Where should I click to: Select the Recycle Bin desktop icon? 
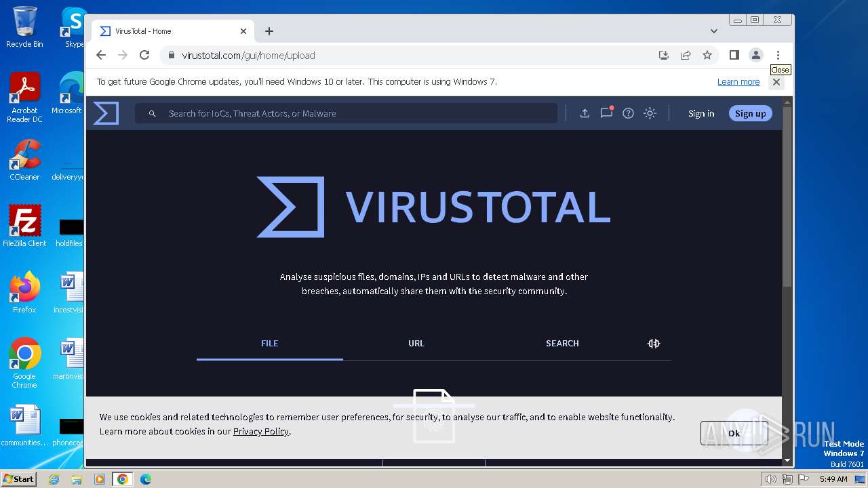click(x=24, y=27)
